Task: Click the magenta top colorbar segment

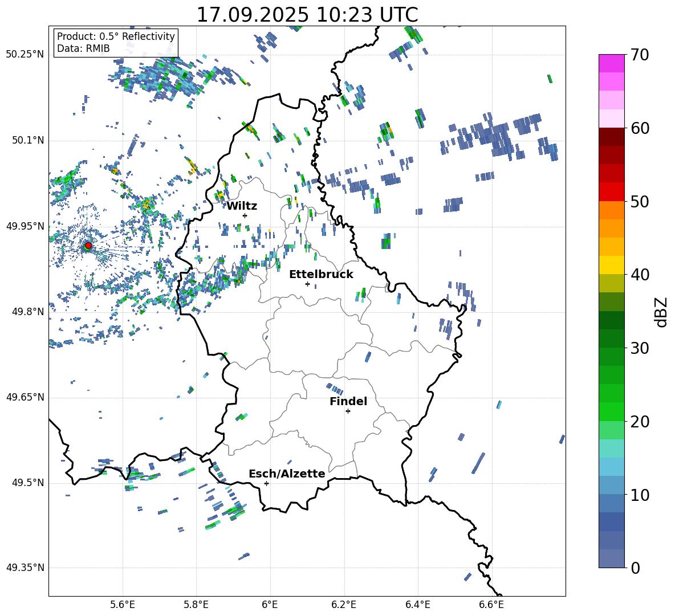Action: tap(611, 63)
